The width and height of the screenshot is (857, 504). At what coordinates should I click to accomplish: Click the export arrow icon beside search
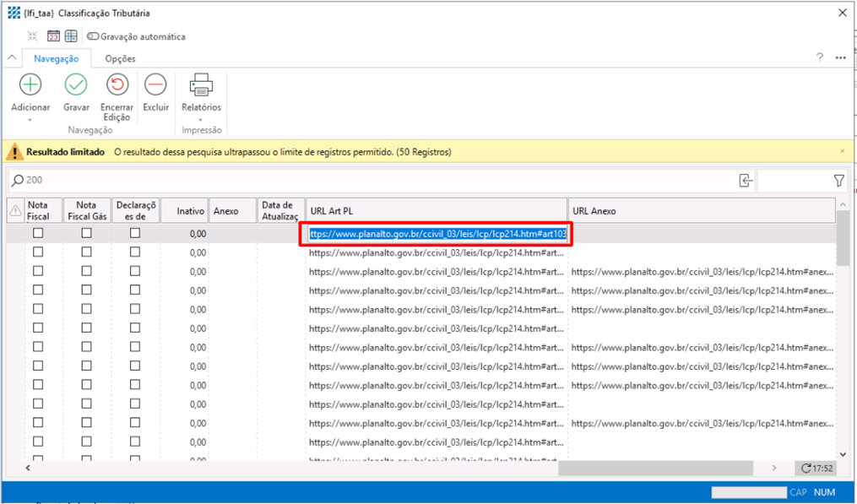coord(745,180)
